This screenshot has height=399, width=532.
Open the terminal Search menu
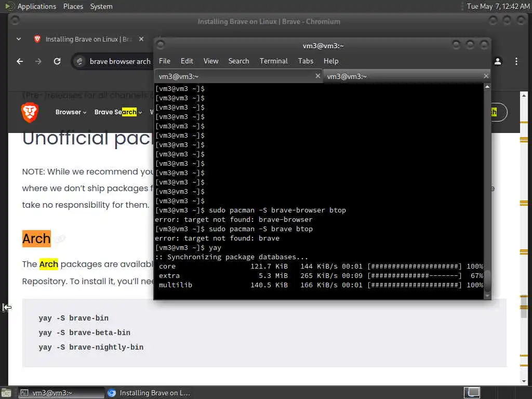pos(238,61)
